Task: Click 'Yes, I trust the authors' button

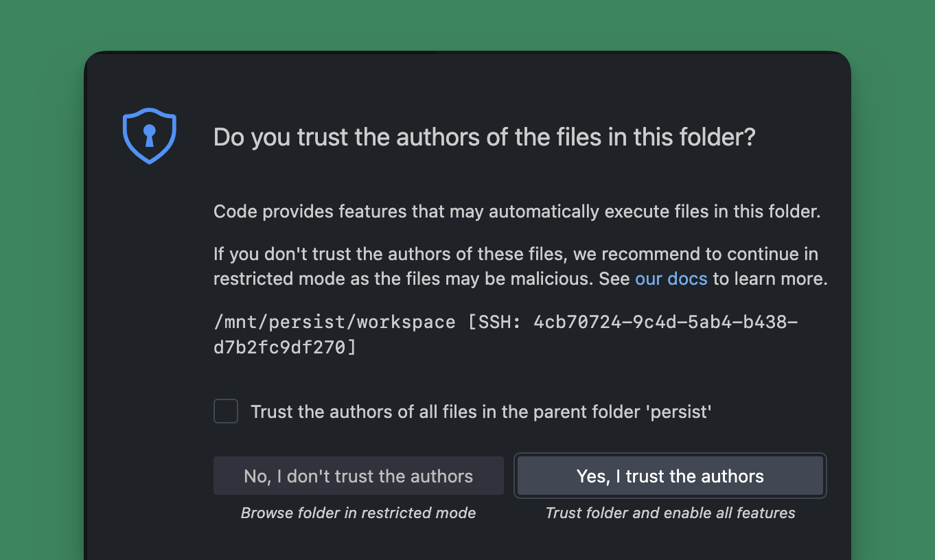Action: pyautogui.click(x=670, y=476)
